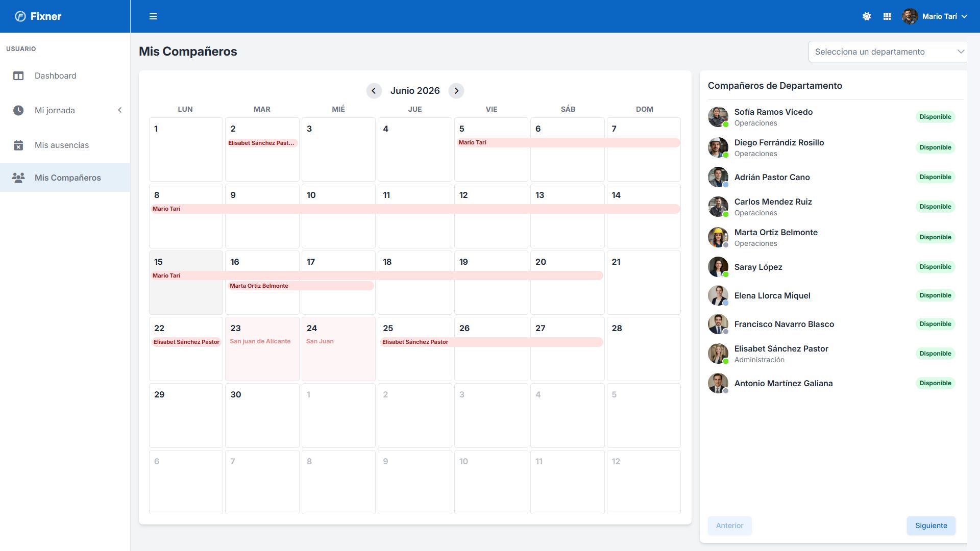Click San juan de Alicante holiday on June 23
The height and width of the screenshot is (551, 980).
260,341
